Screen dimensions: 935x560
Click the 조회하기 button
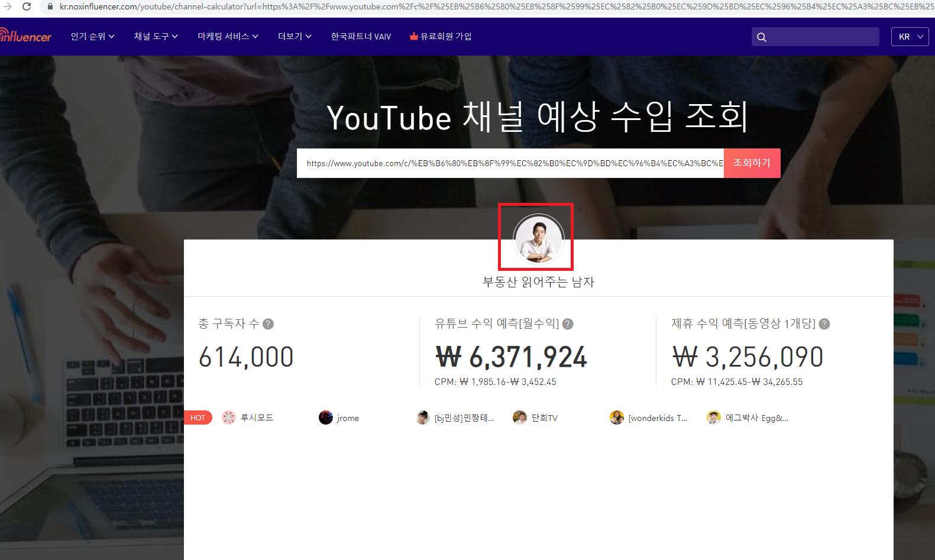point(752,163)
